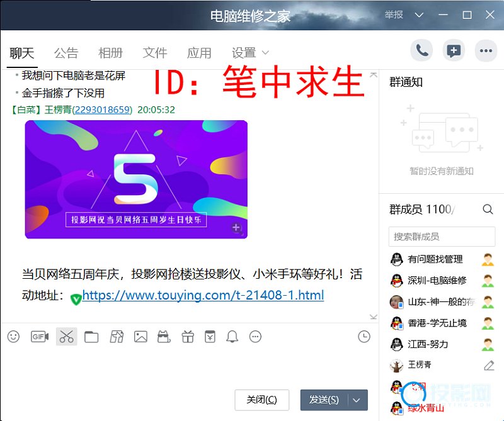Start a group voice call
The width and height of the screenshot is (504, 421).
[x=421, y=50]
